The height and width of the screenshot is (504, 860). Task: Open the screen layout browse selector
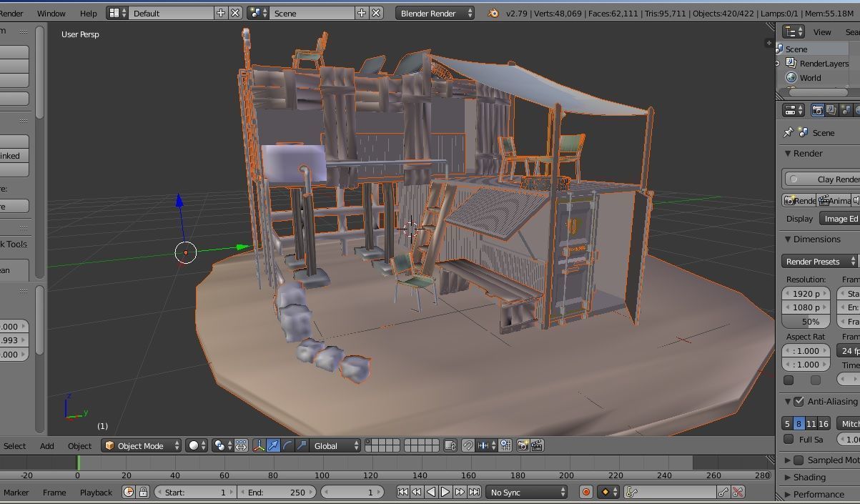click(x=117, y=13)
